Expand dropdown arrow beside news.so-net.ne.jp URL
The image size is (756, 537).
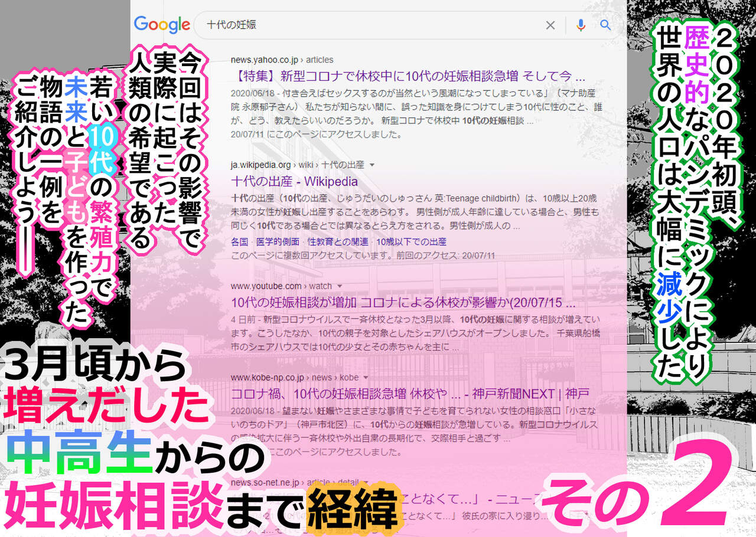coord(366,483)
